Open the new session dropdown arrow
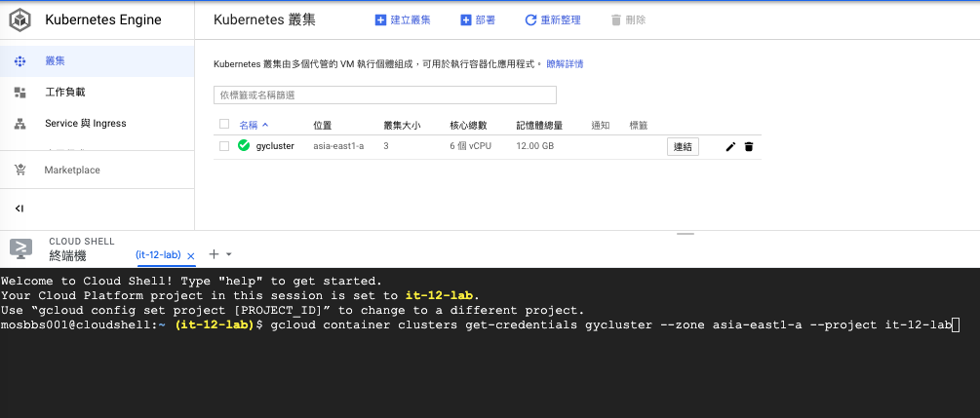This screenshot has width=980, height=418. (229, 254)
